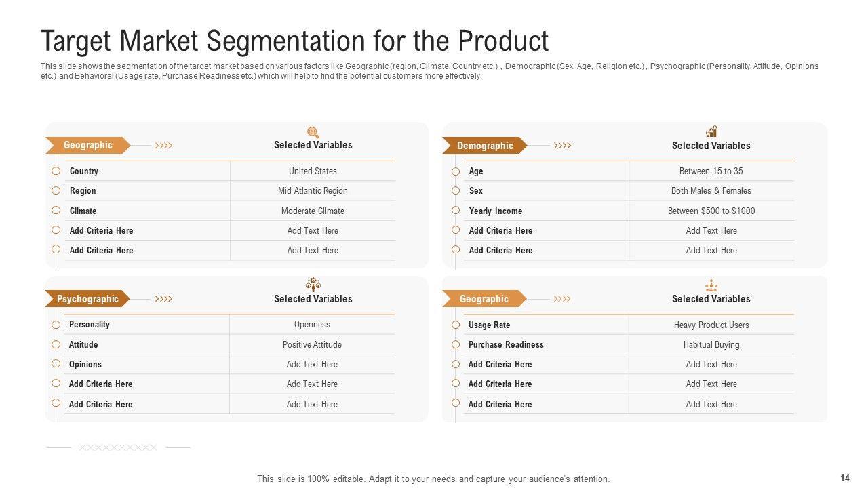Select the circle bullet beside Yearly Income

(x=456, y=211)
